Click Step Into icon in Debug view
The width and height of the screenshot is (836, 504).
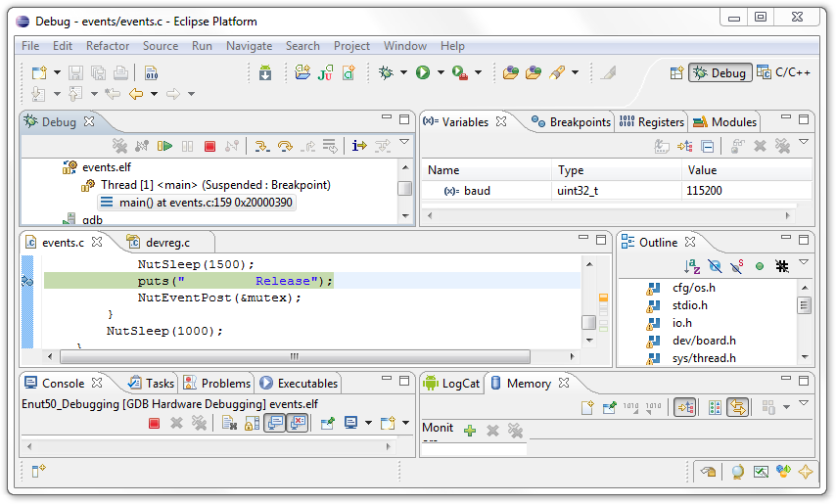pyautogui.click(x=261, y=146)
